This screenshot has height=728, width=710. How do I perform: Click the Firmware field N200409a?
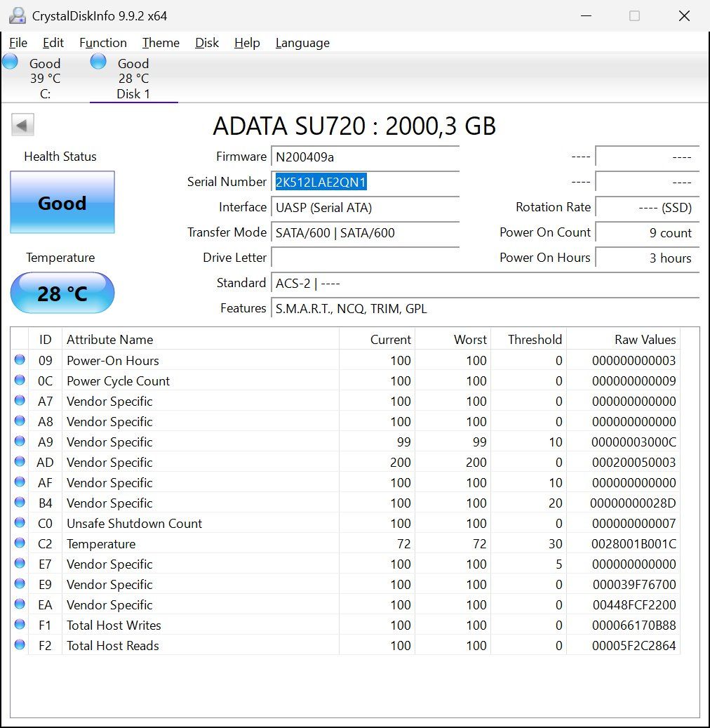point(366,157)
